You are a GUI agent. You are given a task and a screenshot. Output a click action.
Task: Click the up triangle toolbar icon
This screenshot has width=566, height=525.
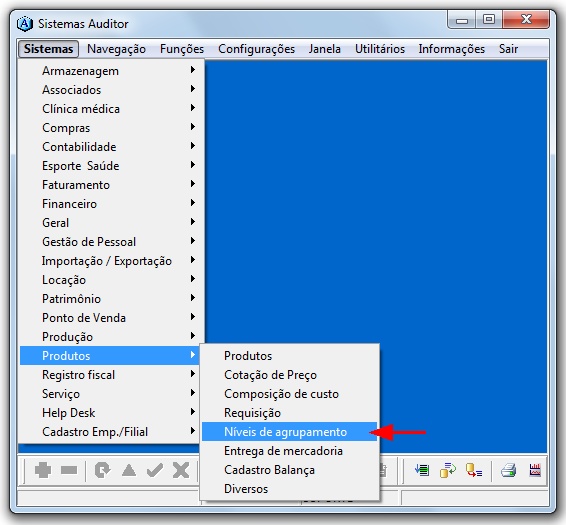[x=129, y=470]
